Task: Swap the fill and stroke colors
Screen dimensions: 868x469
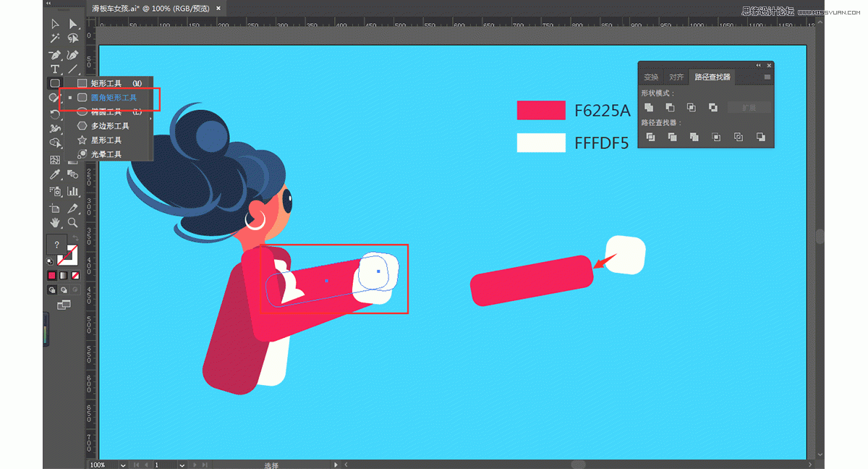Action: (75, 238)
